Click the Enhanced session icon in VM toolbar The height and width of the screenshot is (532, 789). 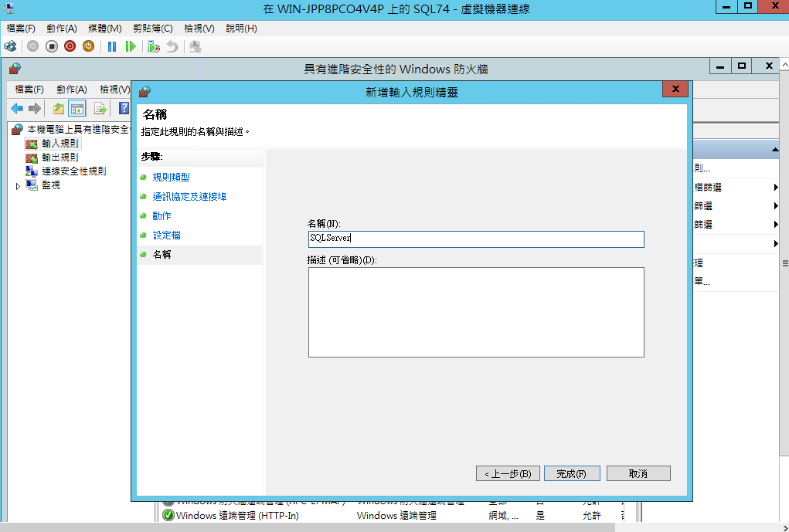tap(196, 47)
